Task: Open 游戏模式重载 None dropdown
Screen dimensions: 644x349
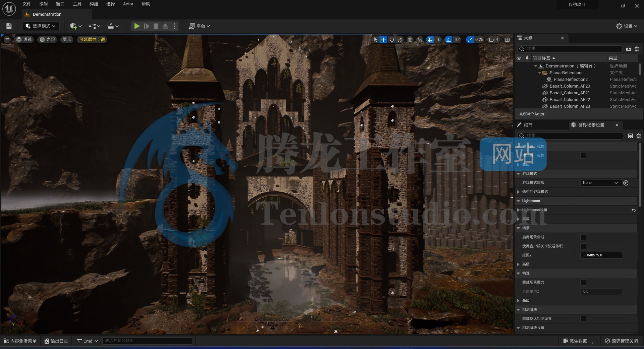Action: tap(600, 183)
